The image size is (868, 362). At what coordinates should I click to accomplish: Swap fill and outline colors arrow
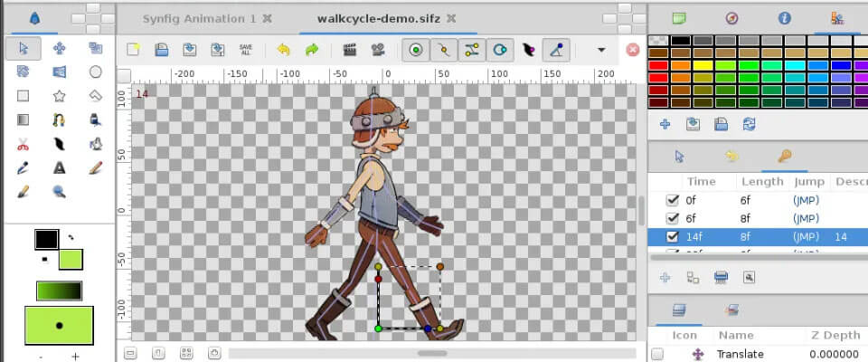pyautogui.click(x=71, y=238)
